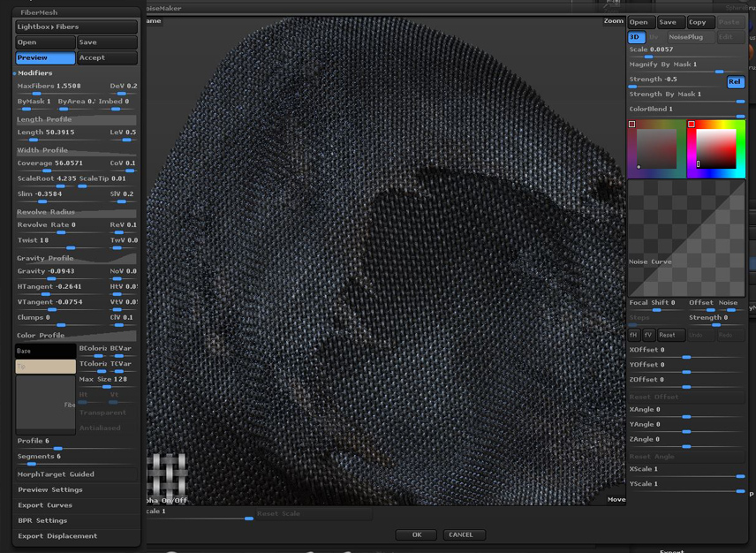Image resolution: width=756 pixels, height=553 pixels.
Task: Collapse the Modifiers section
Action: pyautogui.click(x=34, y=73)
